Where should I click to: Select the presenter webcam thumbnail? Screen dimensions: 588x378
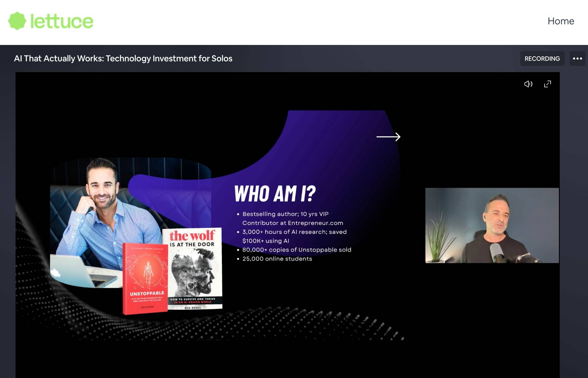click(x=492, y=225)
